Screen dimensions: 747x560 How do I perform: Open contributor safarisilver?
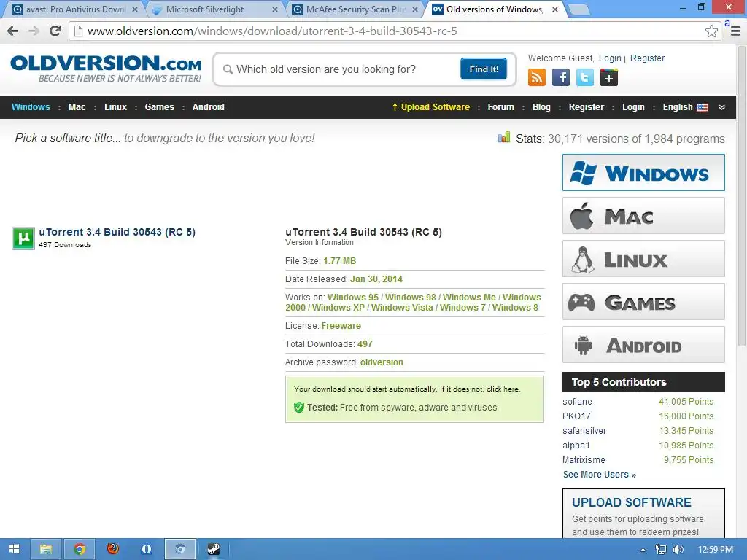pyautogui.click(x=584, y=430)
